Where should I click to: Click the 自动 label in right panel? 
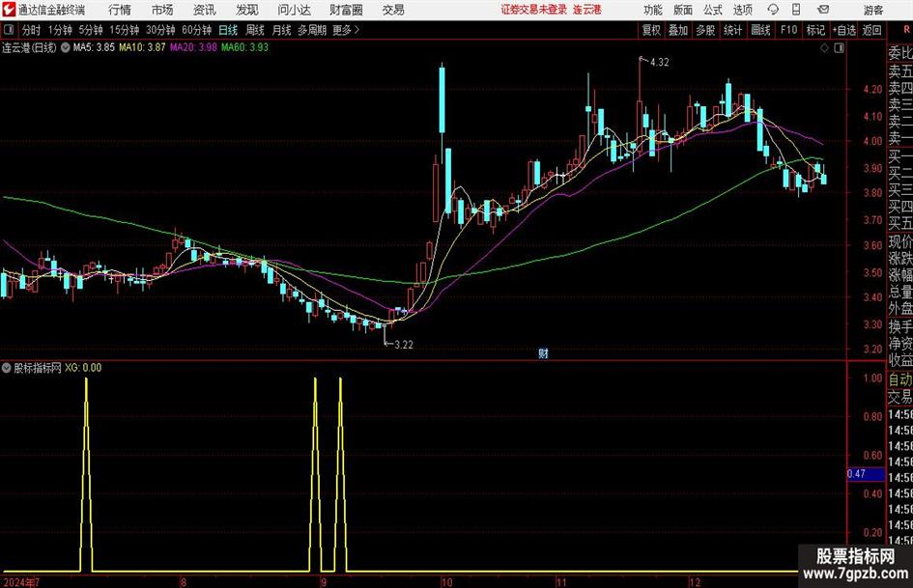click(900, 379)
